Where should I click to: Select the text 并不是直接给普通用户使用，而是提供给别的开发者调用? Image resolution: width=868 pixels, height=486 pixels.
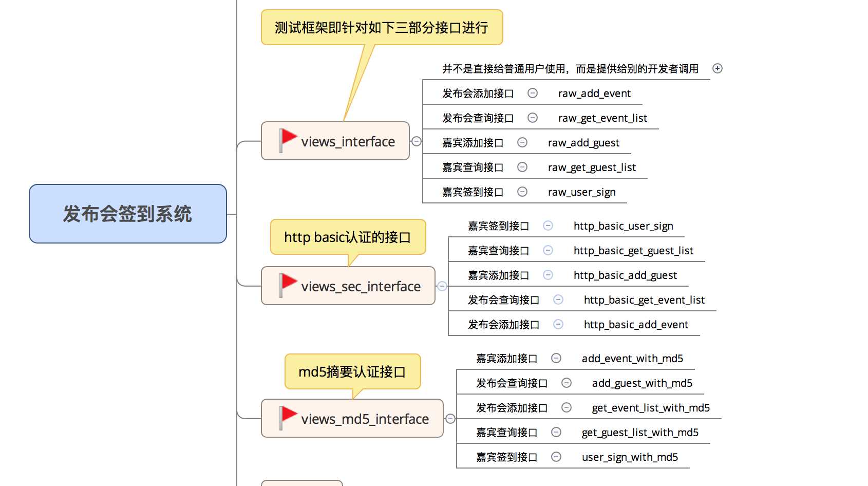coord(570,69)
